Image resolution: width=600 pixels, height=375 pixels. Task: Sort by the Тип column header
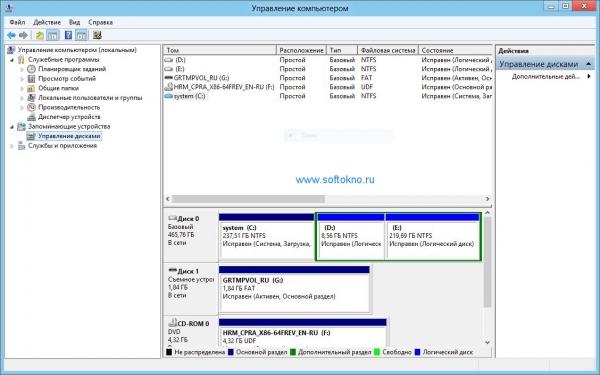click(342, 50)
